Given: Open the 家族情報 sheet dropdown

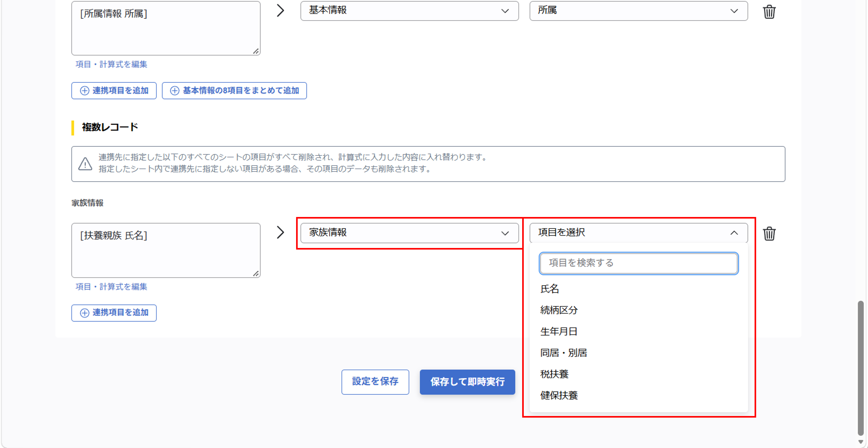Looking at the screenshot, I should click(x=409, y=233).
